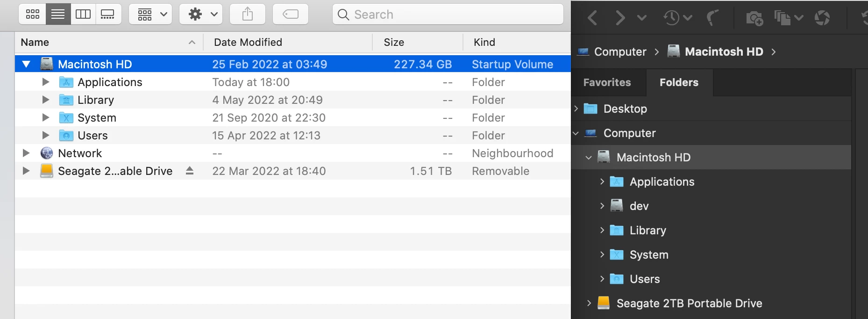Screen dimensions: 868x319
Task: Select the Network row name in Finder
Action: [80, 153]
